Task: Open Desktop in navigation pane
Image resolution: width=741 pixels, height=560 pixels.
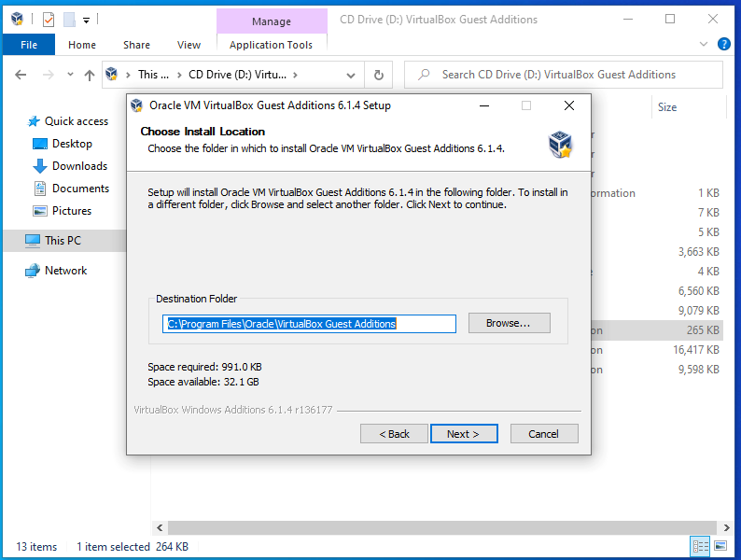Action: [x=72, y=144]
